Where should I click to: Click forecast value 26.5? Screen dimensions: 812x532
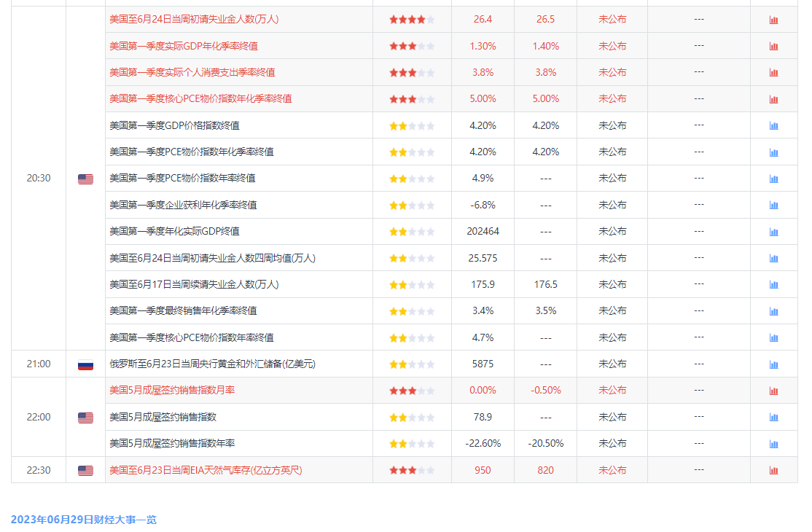pos(545,19)
